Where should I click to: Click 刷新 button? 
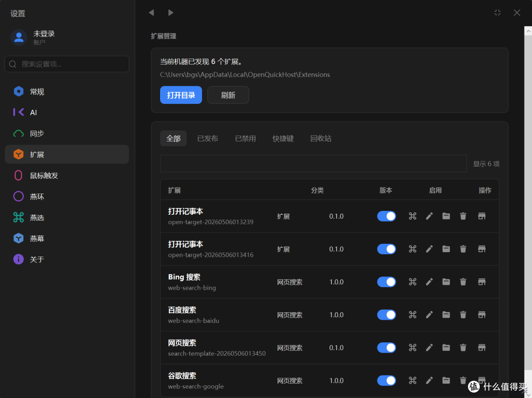tap(228, 95)
